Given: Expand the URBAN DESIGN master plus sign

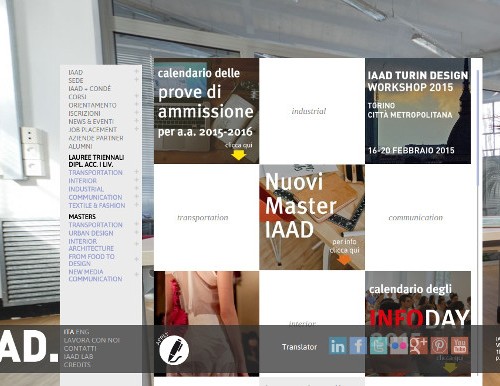Looking at the screenshot, I should pos(136,232).
